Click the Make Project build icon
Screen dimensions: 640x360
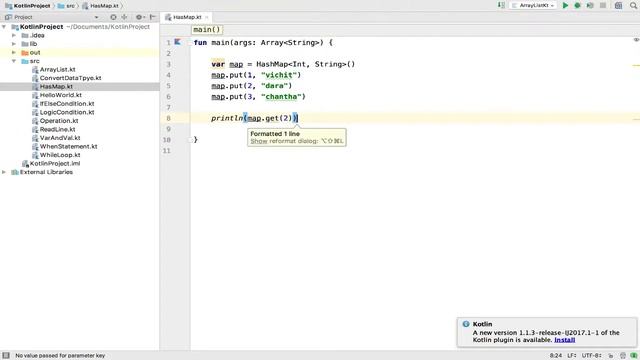click(501, 6)
